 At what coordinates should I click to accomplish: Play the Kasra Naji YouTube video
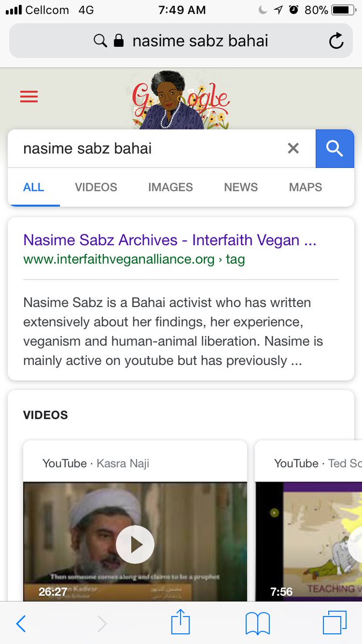point(135,545)
